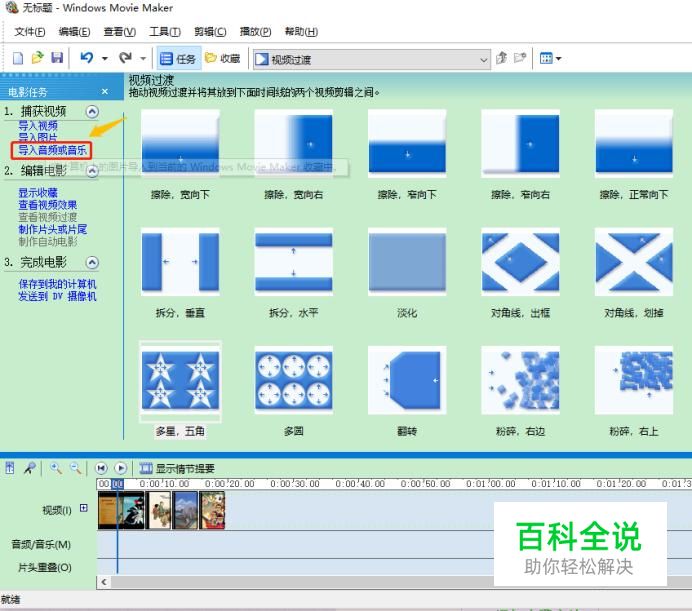This screenshot has width=692, height=611.
Task: Select the 擦除，正常向下 transition
Action: pyautogui.click(x=634, y=143)
